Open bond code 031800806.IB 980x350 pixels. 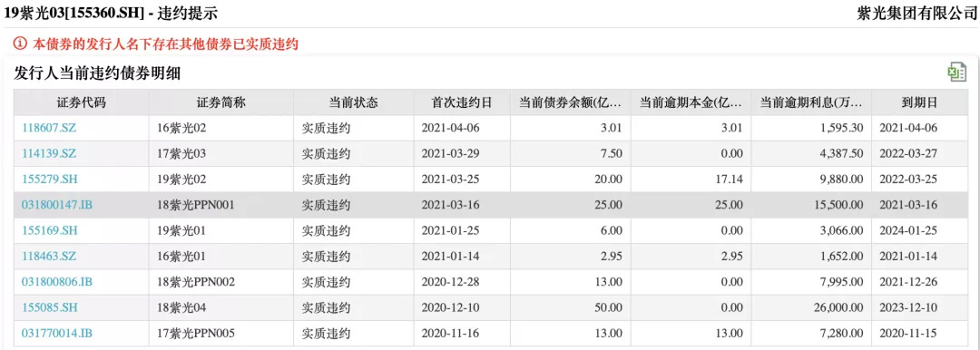[57, 282]
